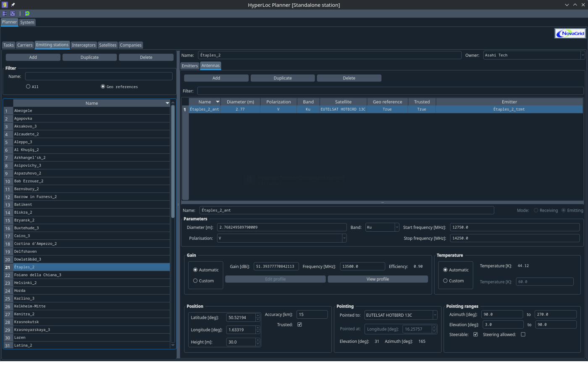The image size is (588, 365).
Task: Open the Carriers tab
Action: [x=25, y=45]
